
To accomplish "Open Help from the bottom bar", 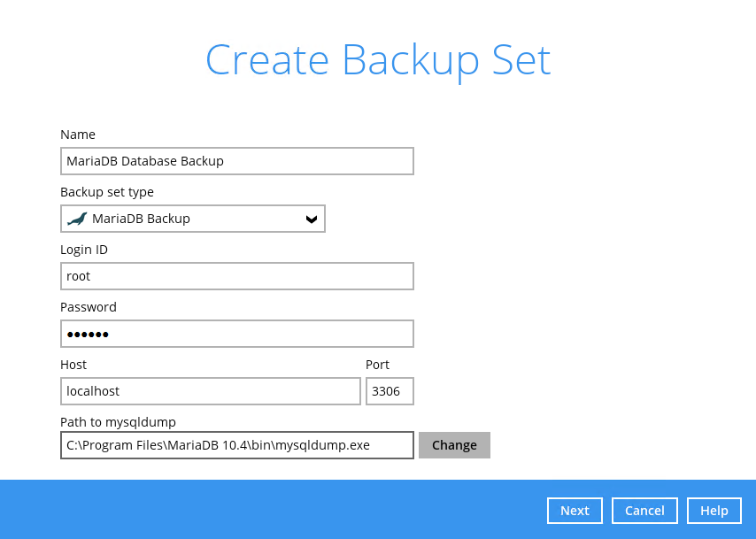I will [x=714, y=511].
